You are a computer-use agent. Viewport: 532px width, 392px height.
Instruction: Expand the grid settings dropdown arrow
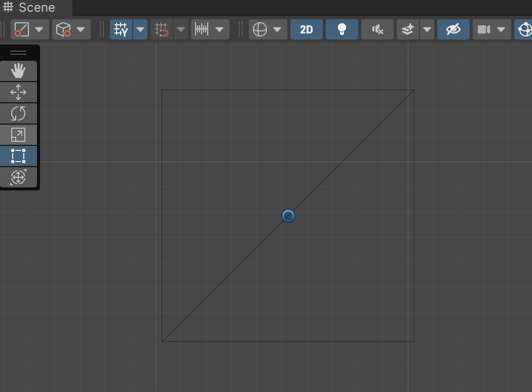point(140,29)
